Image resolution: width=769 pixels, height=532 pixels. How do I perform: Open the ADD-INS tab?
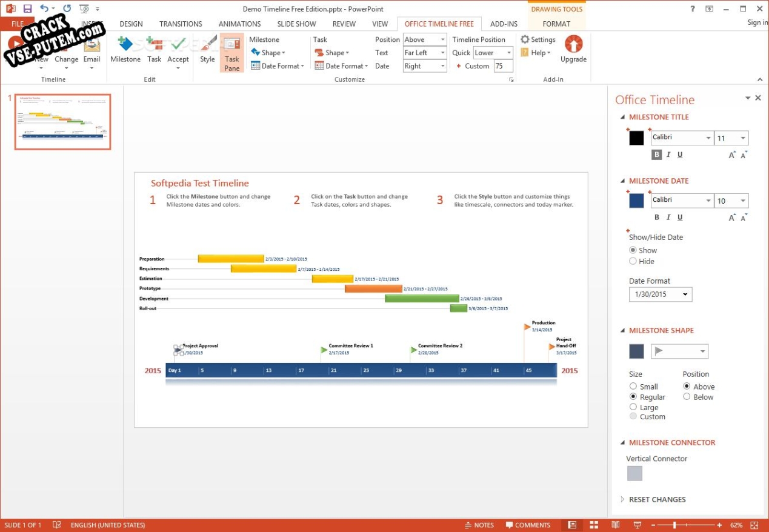click(504, 24)
